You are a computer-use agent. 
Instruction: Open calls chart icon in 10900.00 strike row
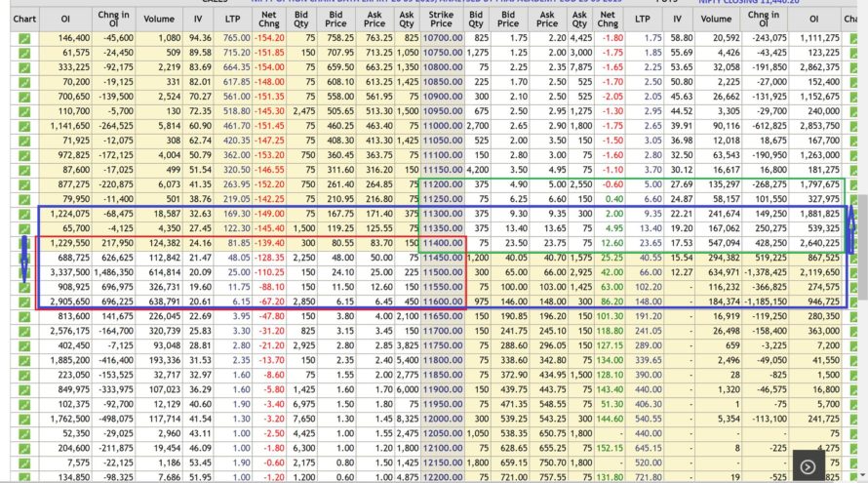click(24, 97)
